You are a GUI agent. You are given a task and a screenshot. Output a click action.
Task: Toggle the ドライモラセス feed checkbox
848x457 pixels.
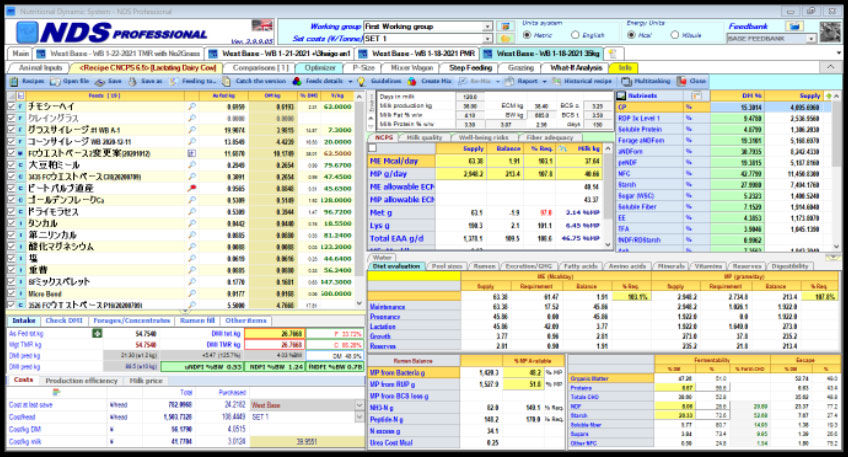[11, 211]
